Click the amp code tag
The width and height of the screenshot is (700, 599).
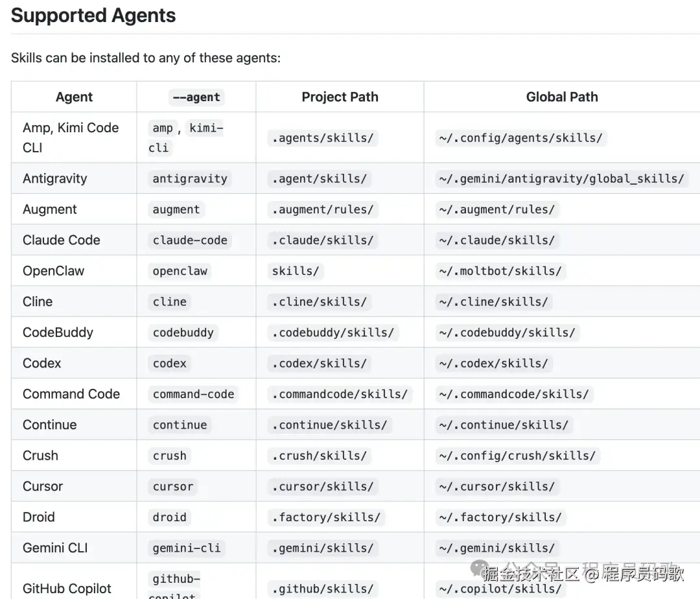pos(163,128)
